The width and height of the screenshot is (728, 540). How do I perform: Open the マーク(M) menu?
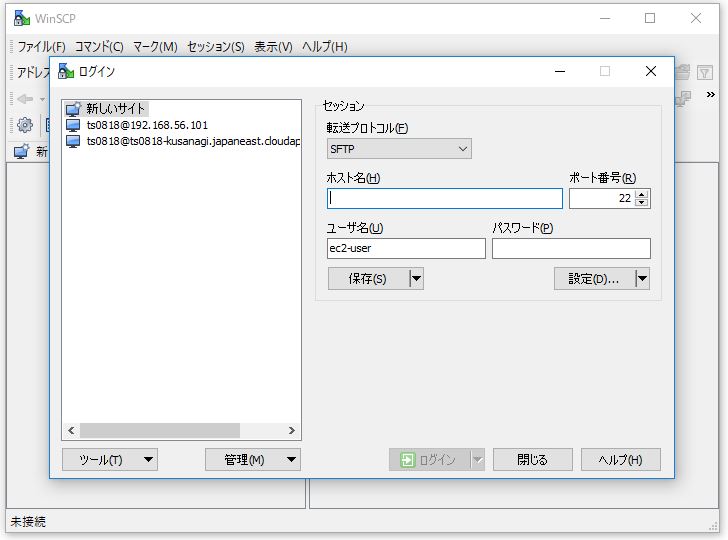tap(155, 47)
